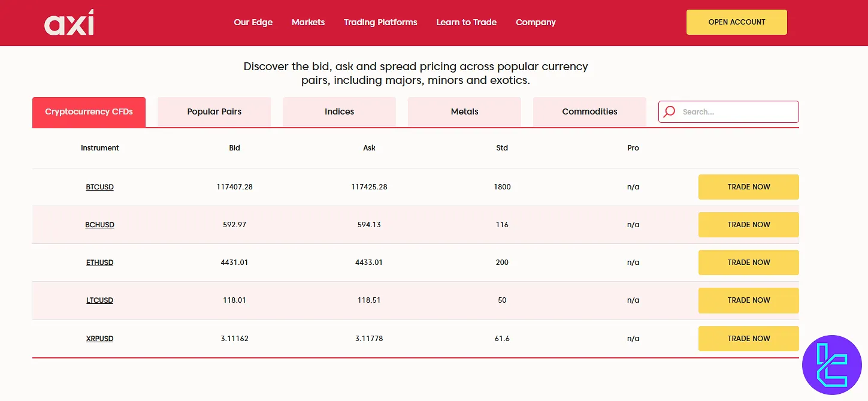Select the XRPUSD spread 61.6
Image resolution: width=868 pixels, height=401 pixels.
click(502, 339)
